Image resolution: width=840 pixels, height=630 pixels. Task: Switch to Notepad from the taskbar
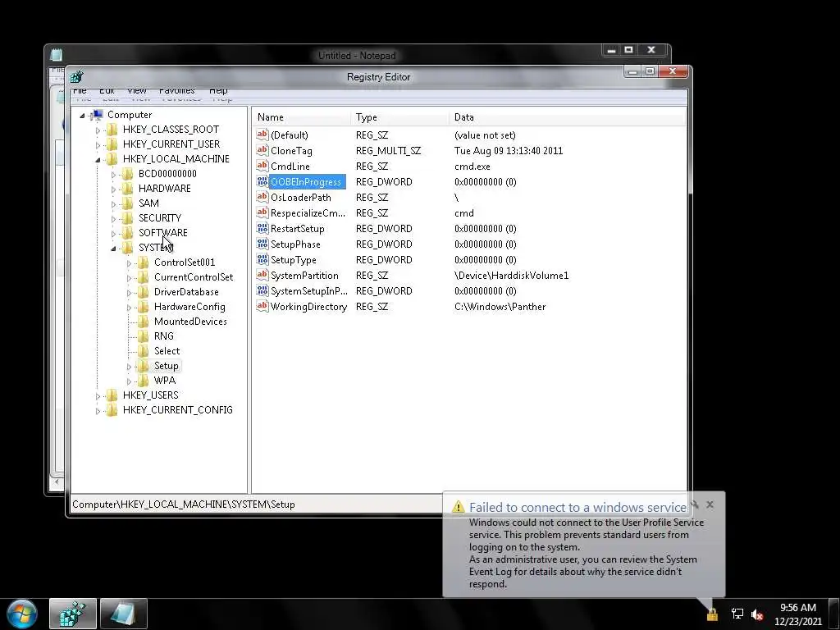tap(124, 614)
